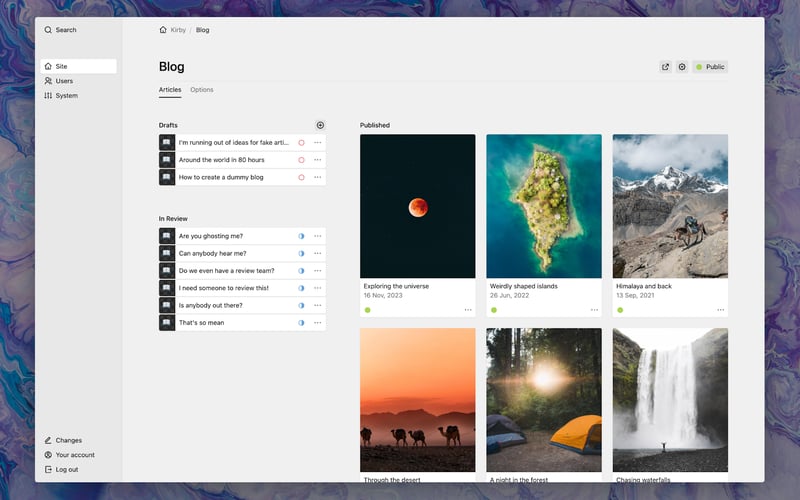This screenshot has height=500, width=800.
Task: Toggle draft status circle for 'How to create a dummy blog'
Action: [302, 178]
